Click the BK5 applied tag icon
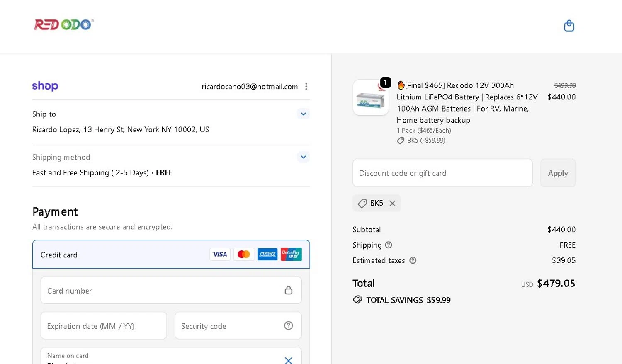622x364 pixels. [x=362, y=203]
